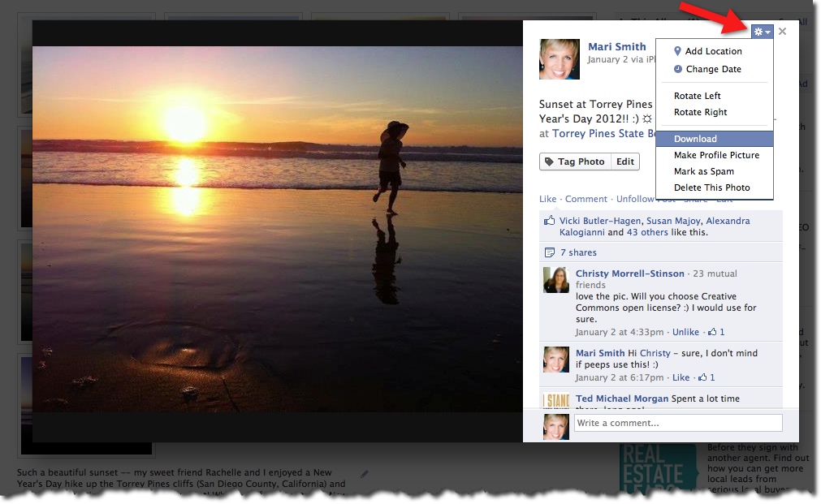Click the Write a comment field
This screenshot has width=821, height=504.
pos(676,422)
